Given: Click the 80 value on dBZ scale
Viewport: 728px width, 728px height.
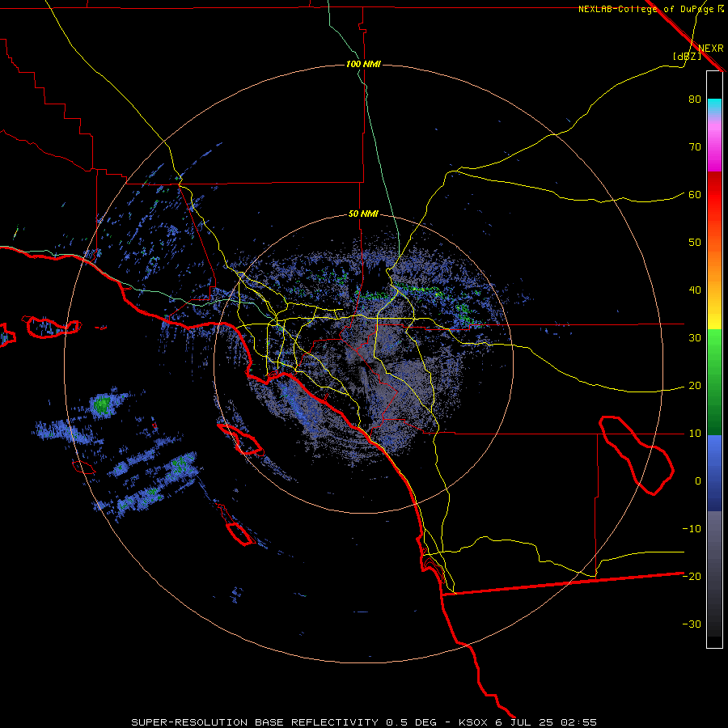Looking at the screenshot, I should [x=695, y=99].
